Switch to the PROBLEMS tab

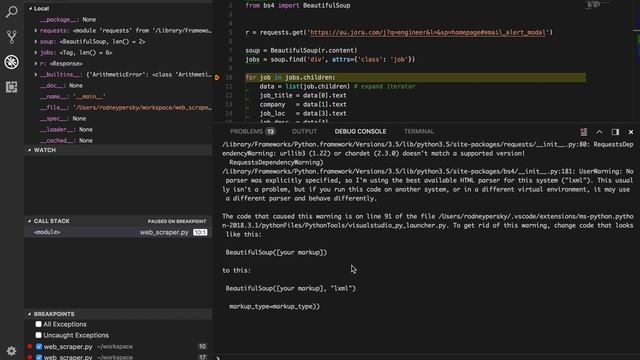pos(246,131)
